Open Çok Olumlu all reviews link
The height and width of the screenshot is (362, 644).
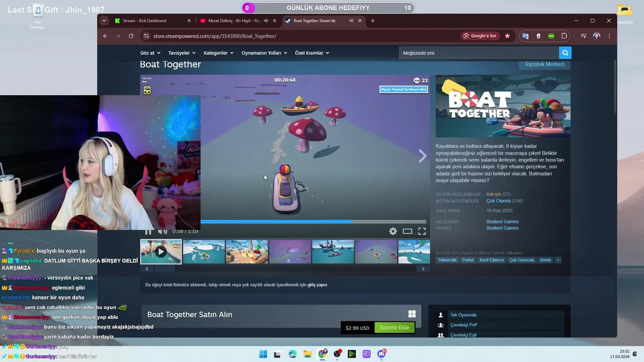tap(498, 201)
